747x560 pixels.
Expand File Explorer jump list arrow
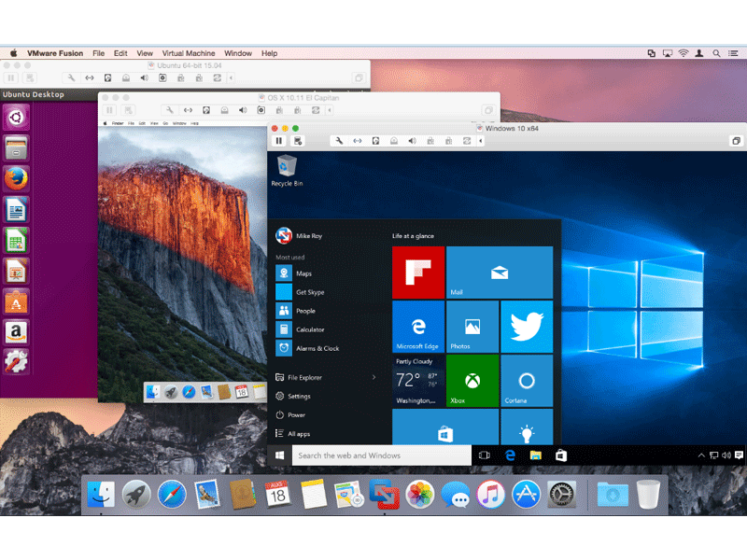click(374, 377)
